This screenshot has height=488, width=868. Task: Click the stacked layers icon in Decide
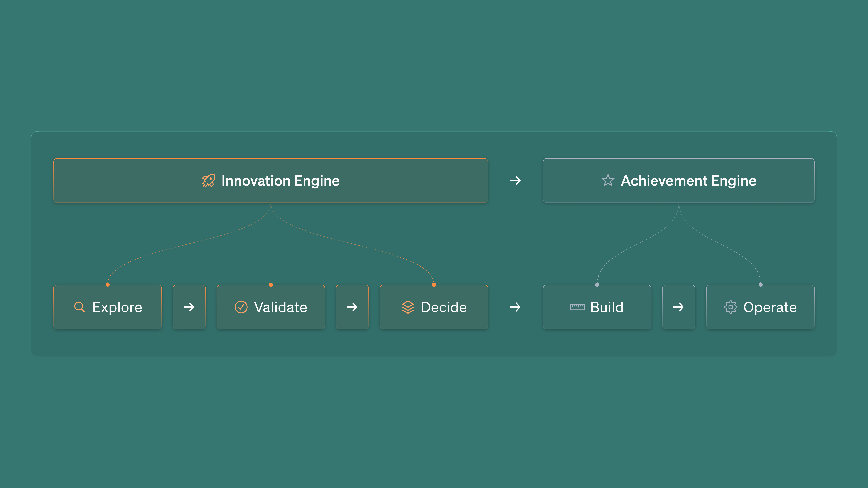(408, 307)
